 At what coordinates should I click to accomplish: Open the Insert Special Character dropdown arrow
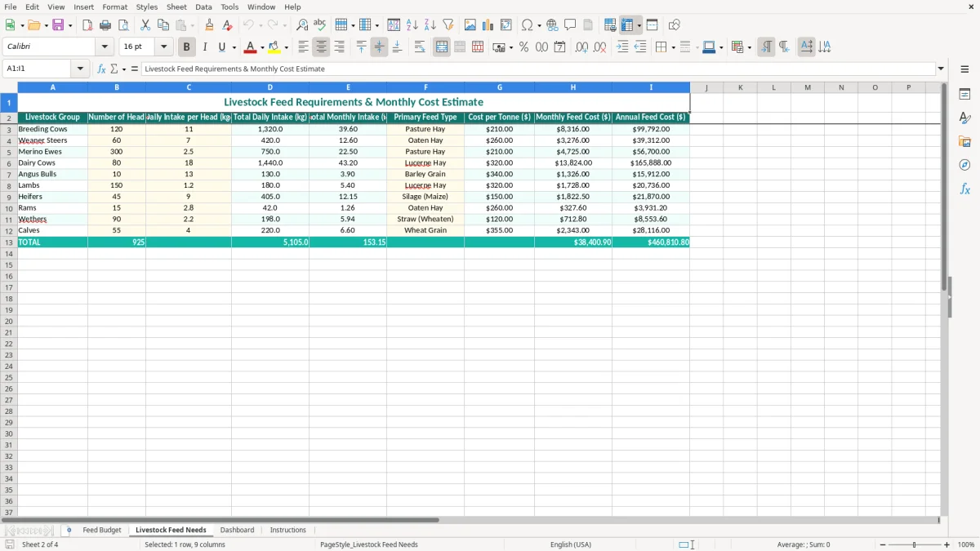(x=540, y=25)
